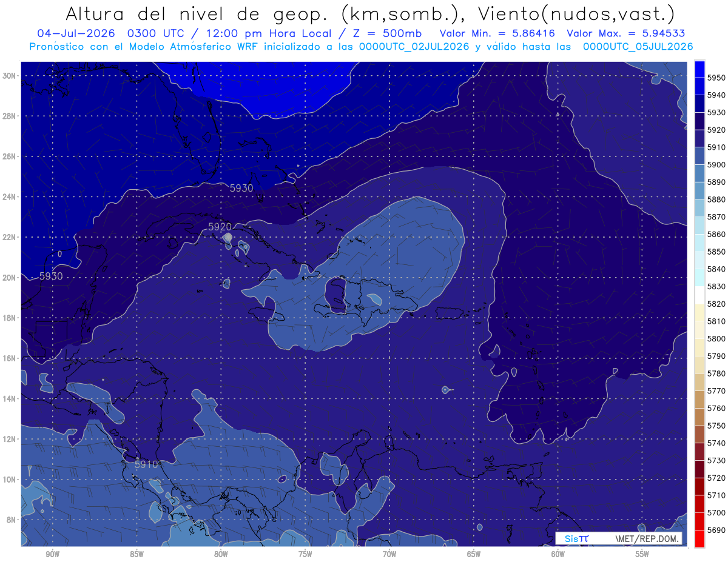Click the tan swatch between 5760 and 5770
This screenshot has width=728, height=562.
pos(699,400)
